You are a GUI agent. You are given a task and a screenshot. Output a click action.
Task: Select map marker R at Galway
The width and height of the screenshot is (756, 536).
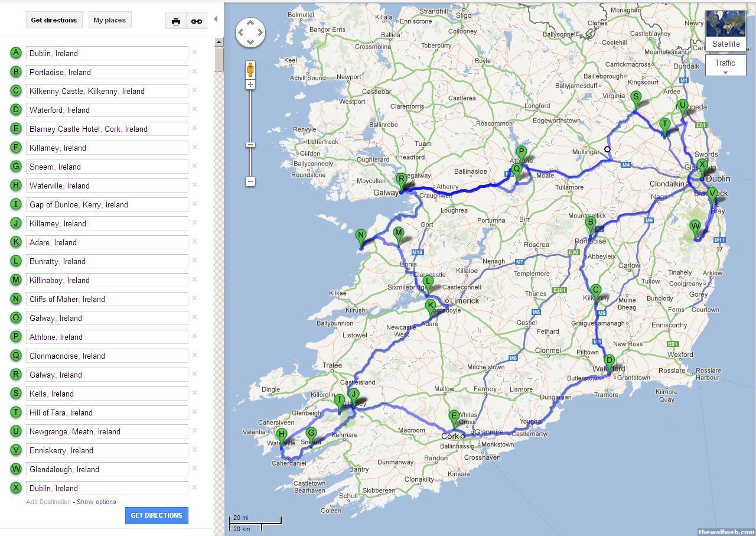(x=402, y=180)
